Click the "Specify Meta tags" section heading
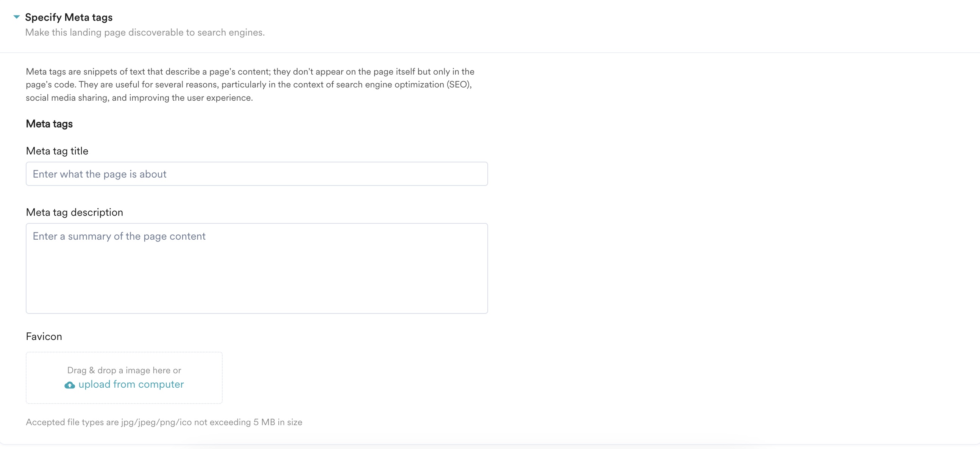The image size is (980, 449). point(69,17)
